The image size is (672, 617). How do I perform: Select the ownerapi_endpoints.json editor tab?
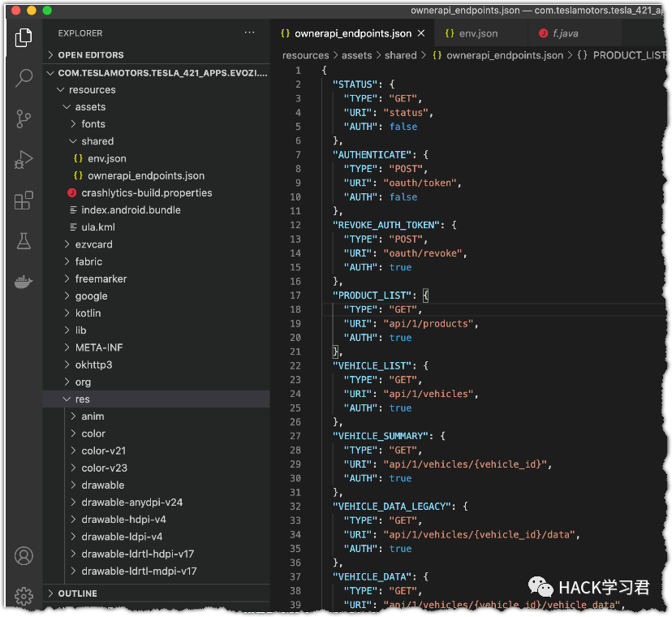tap(353, 33)
